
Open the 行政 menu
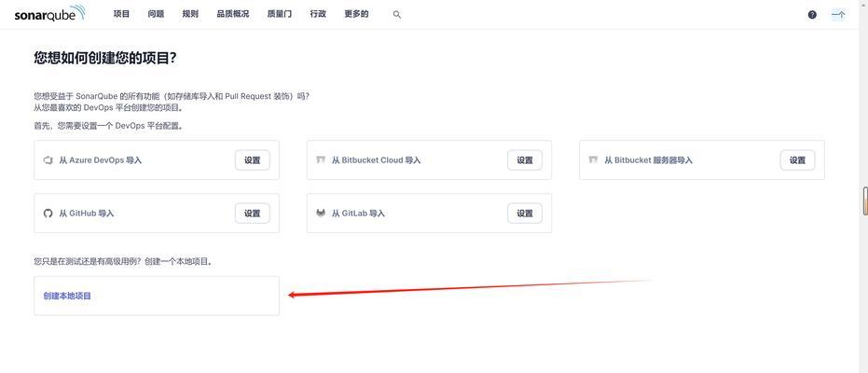click(x=318, y=14)
